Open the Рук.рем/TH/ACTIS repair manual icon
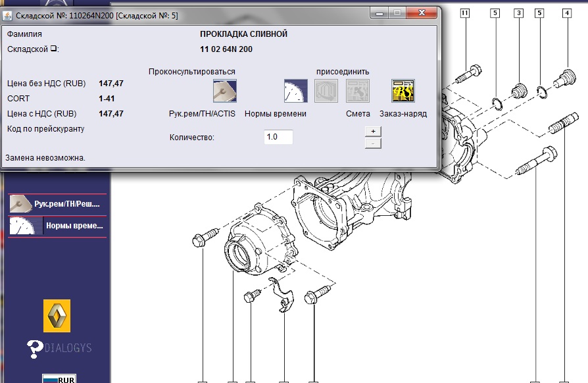Viewport: 588px width, 383px height. pos(225,91)
